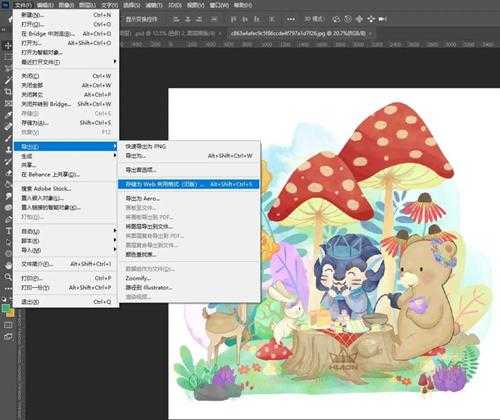Screen dimensions: 500x420
Task: Select the Crop tool
Action: click(7, 92)
